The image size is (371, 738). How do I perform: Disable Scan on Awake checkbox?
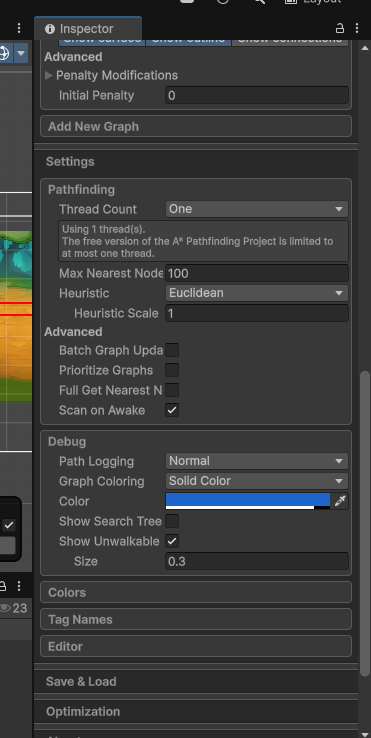coord(172,410)
